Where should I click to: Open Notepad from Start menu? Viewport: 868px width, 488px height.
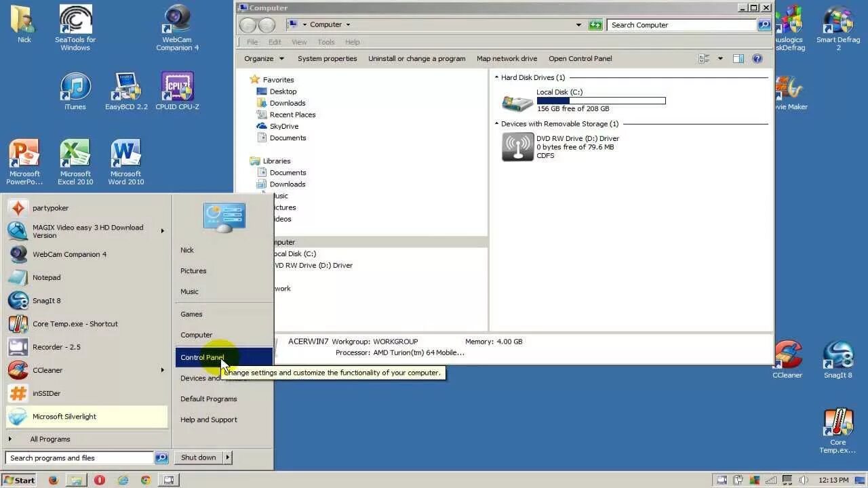coord(86,277)
